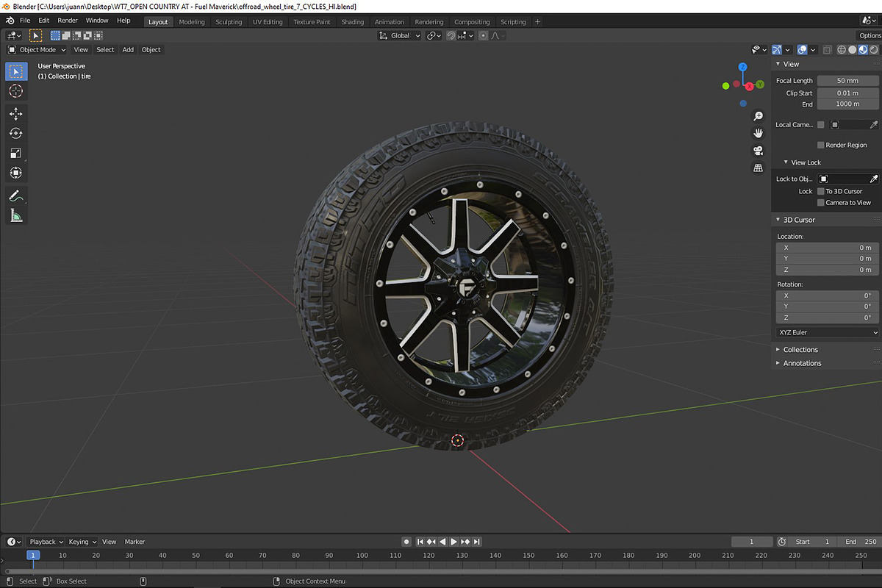Toggle snapping magnet icon
Viewport: 882px width, 588px height.
pos(451,35)
